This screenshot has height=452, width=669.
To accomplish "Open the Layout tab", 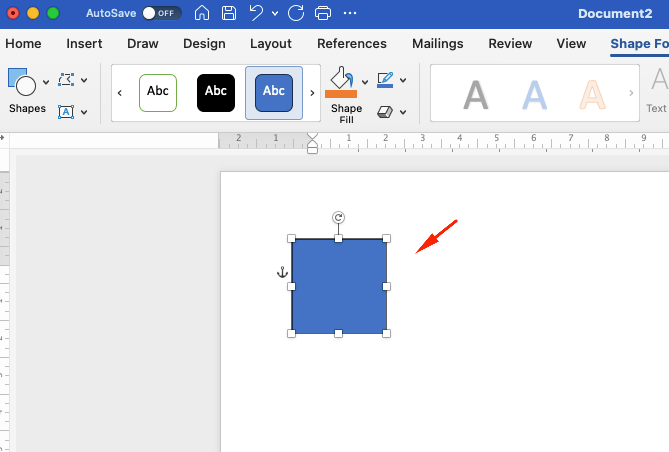I will point(271,44).
